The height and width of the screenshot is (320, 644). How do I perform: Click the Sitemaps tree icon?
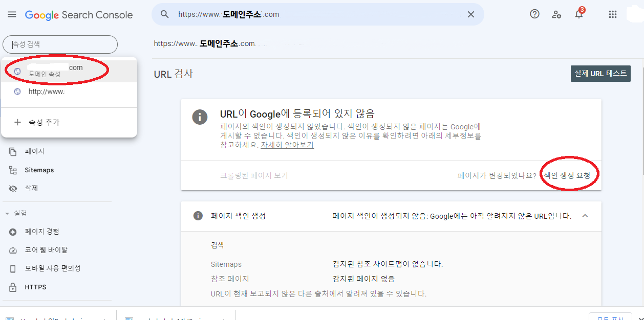point(13,170)
